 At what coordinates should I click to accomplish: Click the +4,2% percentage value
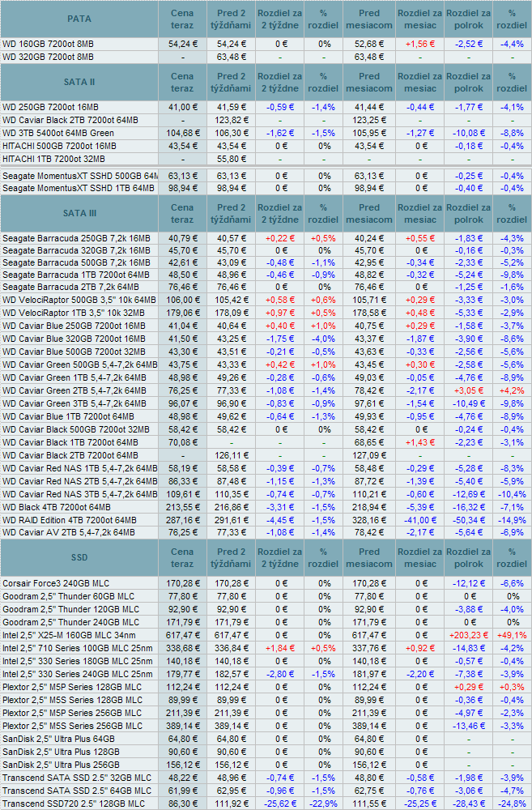point(512,390)
